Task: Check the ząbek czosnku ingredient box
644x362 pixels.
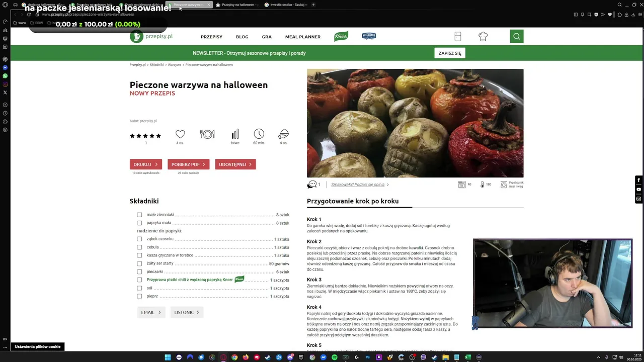Action: [x=139, y=239]
